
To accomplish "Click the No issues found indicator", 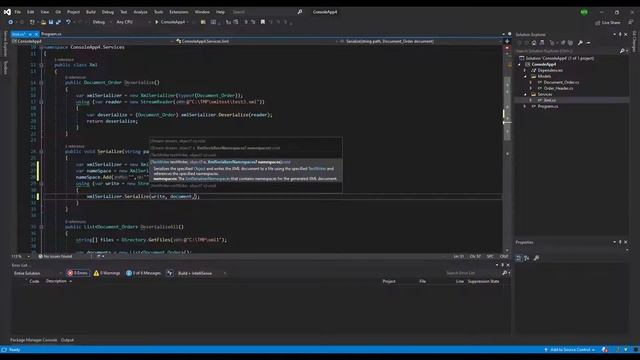I will tap(55, 257).
